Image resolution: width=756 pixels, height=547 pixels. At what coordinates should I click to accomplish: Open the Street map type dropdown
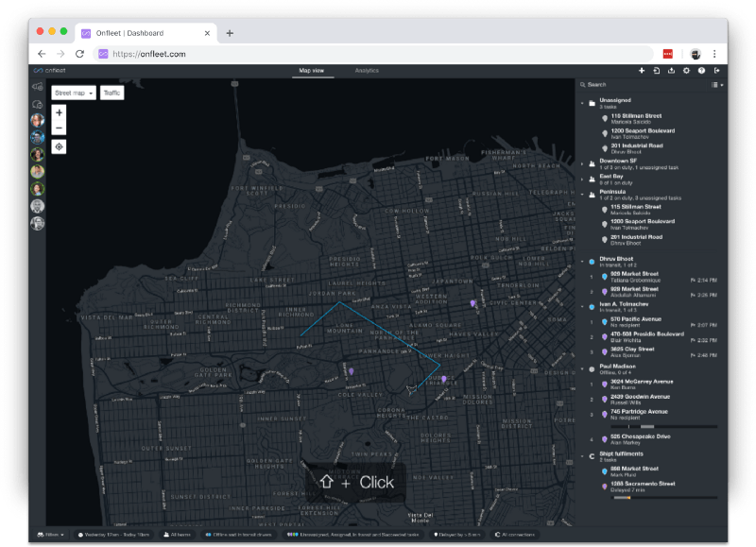pos(74,93)
